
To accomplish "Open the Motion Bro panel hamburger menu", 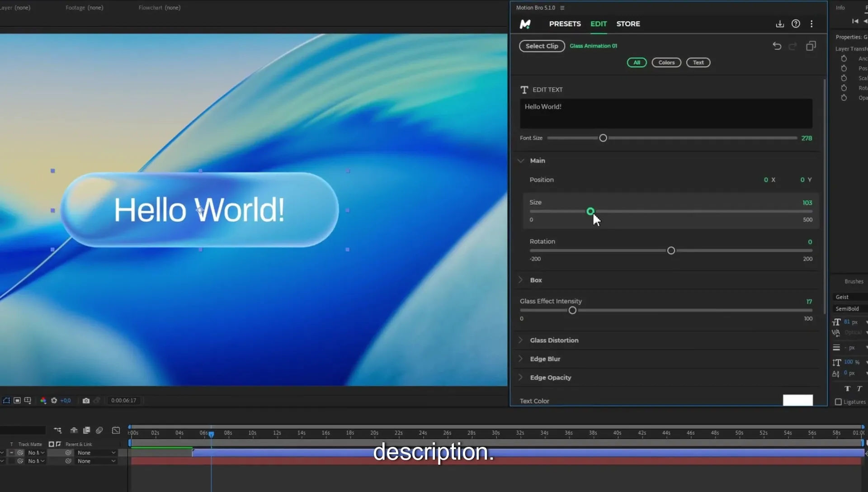I will pos(562,8).
